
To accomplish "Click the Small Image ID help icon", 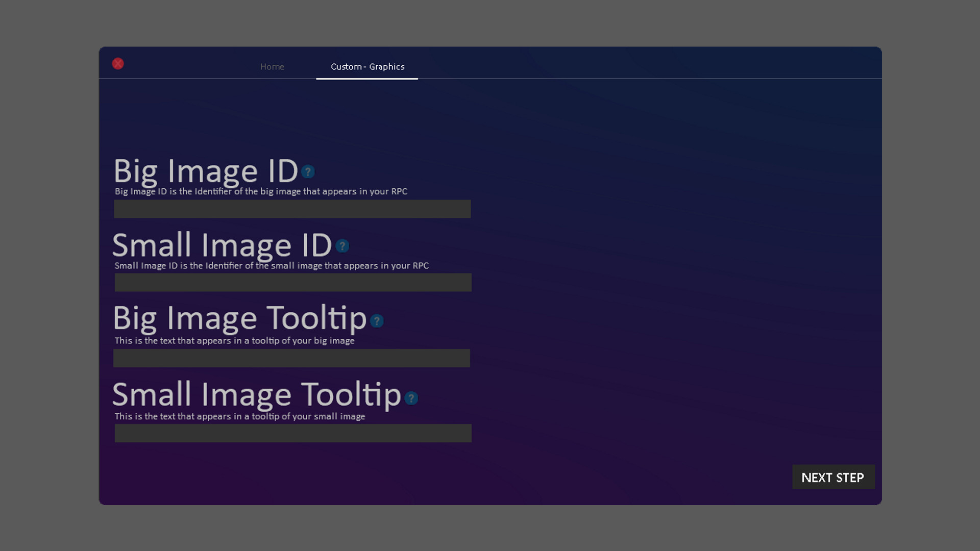I will [x=342, y=246].
